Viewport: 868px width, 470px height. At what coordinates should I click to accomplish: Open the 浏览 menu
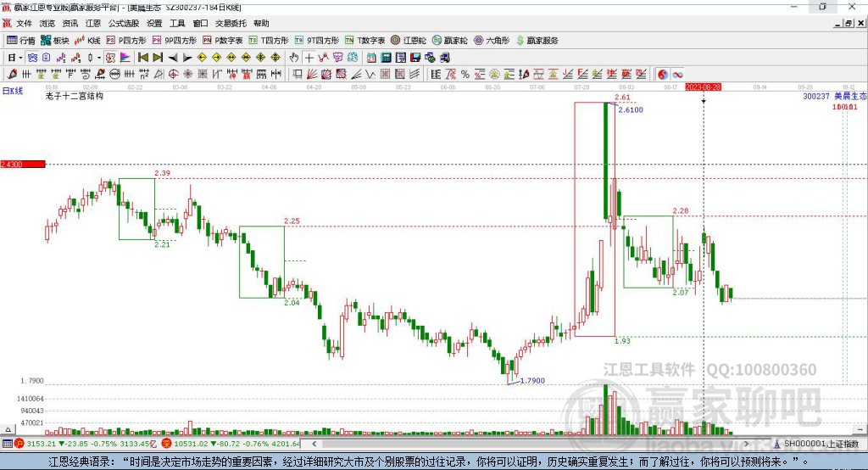[x=47, y=23]
